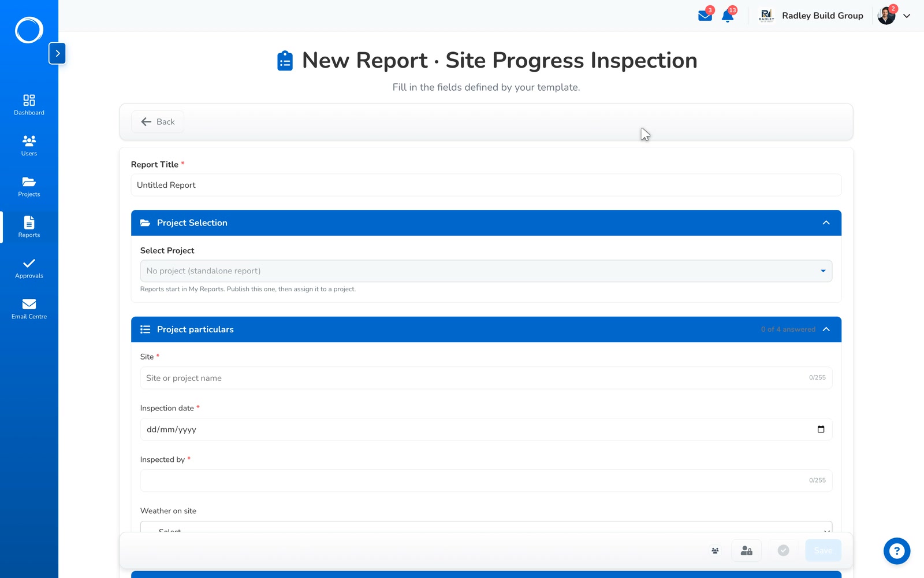Open the calendar date picker icon

(x=821, y=429)
